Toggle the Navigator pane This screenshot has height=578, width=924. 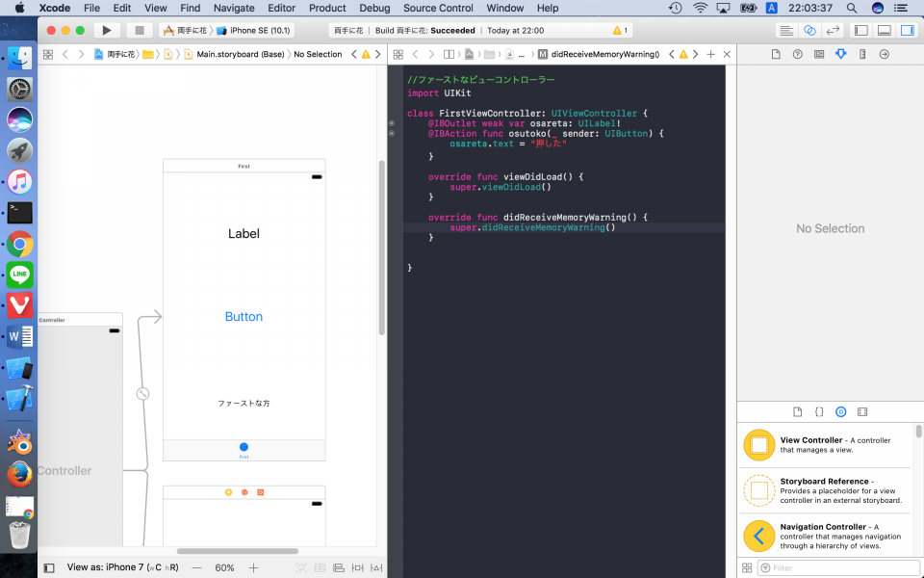tap(861, 31)
